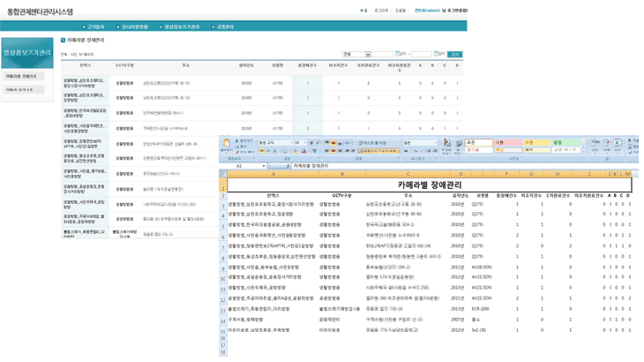Viewport: 644px width, 362px height.
Task: Open Format as Table in Excel ribbon
Action: point(459,146)
